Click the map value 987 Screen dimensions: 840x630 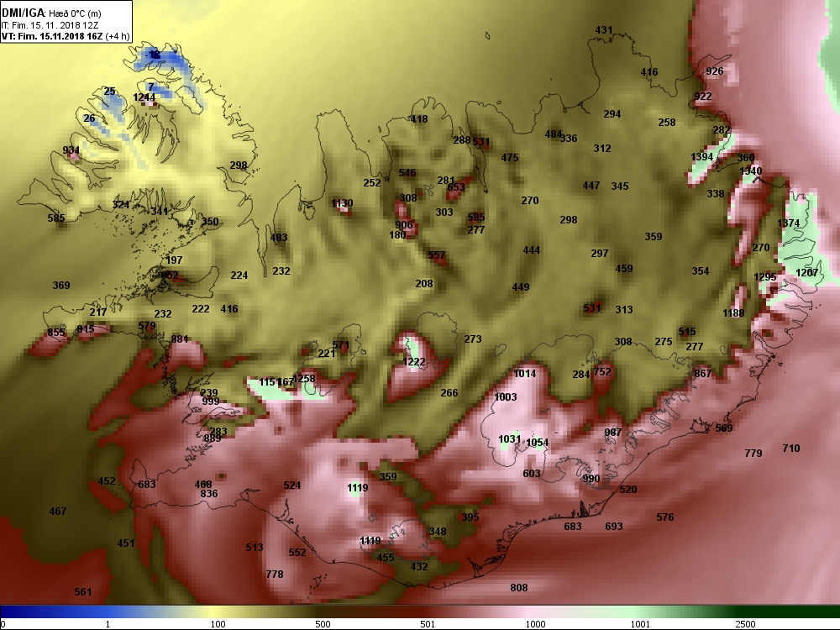click(x=613, y=433)
